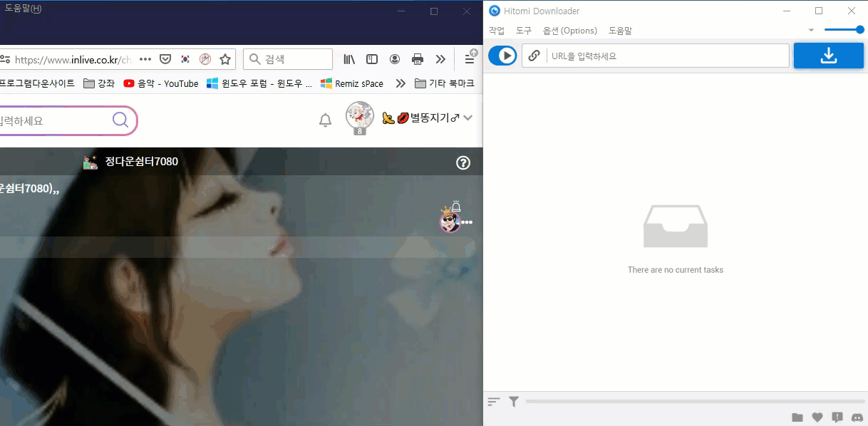Image resolution: width=868 pixels, height=426 pixels.
Task: Show more bookmarks with the chevron
Action: coord(401,83)
